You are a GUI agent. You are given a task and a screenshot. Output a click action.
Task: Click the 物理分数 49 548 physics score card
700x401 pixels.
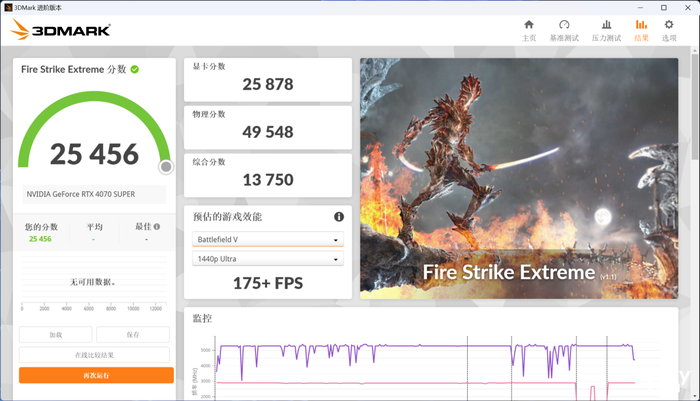coord(268,128)
